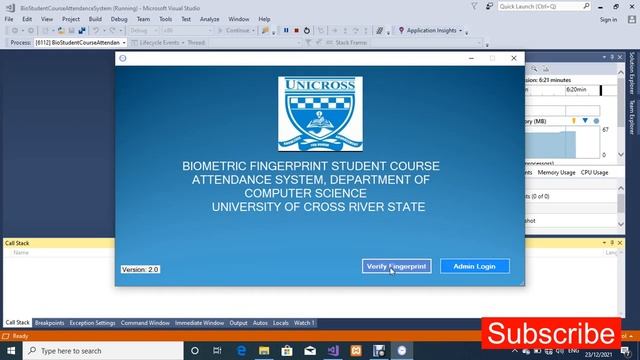Image resolution: width=640 pixels, height=360 pixels.
Task: Select the CPU Usage tab in Diagnostic Tools
Action: 594,173
